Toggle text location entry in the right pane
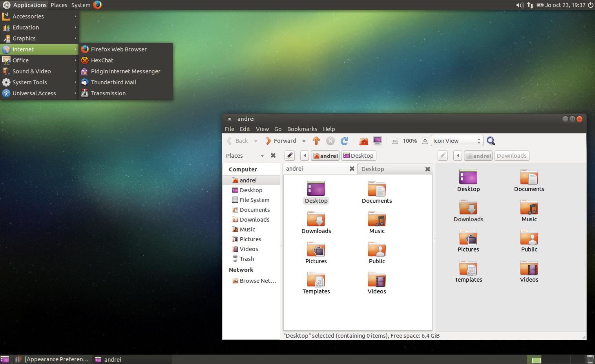Image resolution: width=595 pixels, height=364 pixels. (443, 156)
